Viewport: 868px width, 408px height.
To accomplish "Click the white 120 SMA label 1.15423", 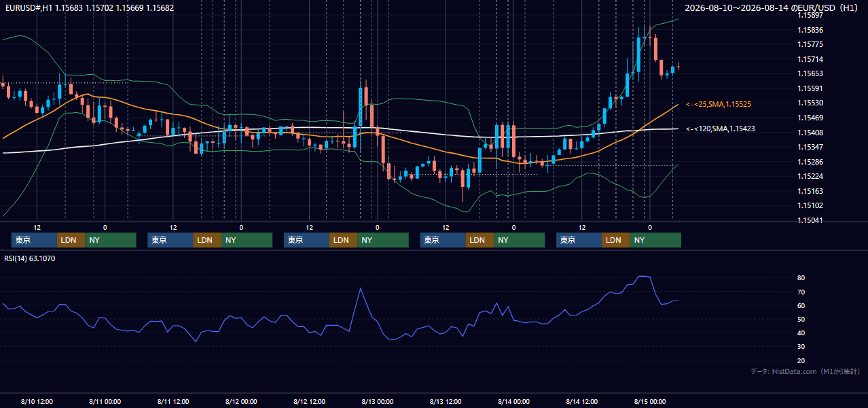I will point(721,129).
